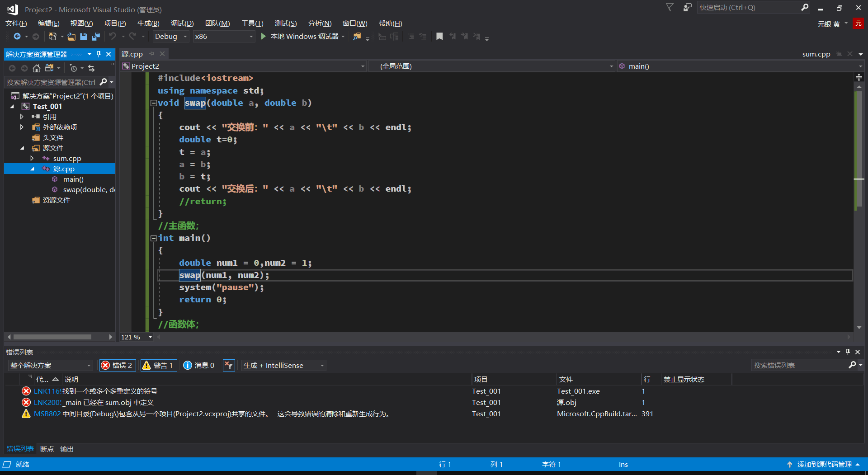Image resolution: width=868 pixels, height=475 pixels.
Task: Click the Find in Files toolbar icon
Action: pyautogui.click(x=357, y=36)
